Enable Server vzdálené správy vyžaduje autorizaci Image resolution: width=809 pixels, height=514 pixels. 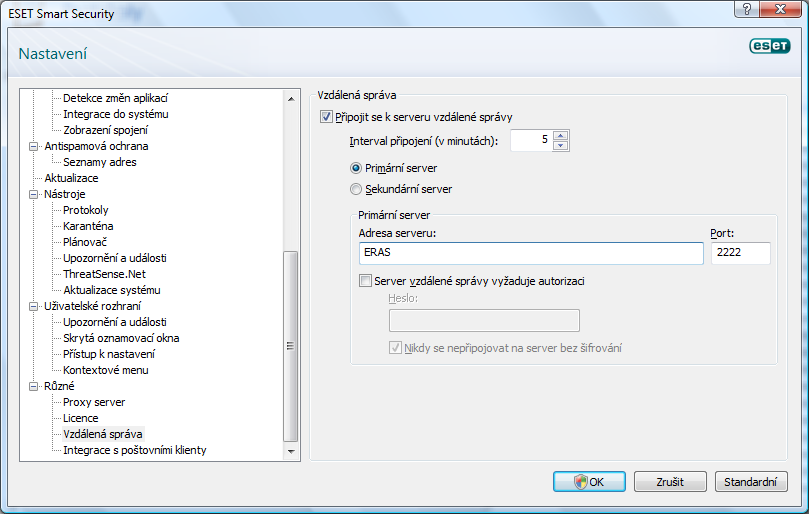click(x=365, y=281)
